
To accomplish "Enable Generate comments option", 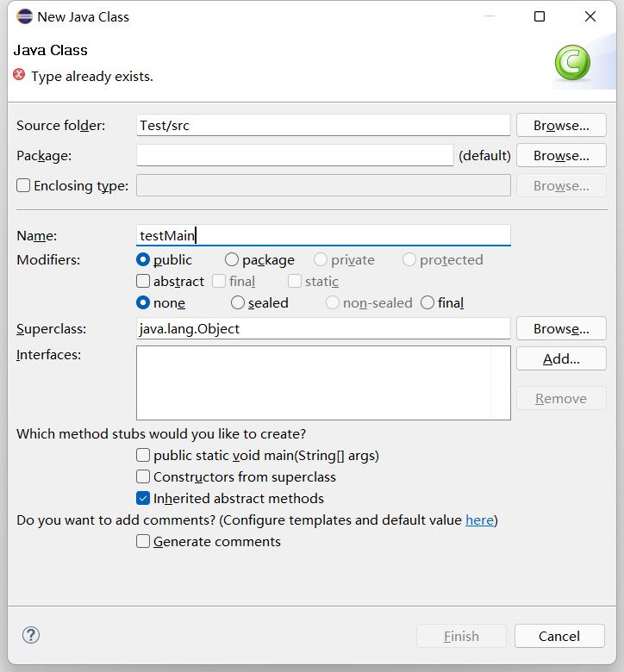I will (143, 541).
